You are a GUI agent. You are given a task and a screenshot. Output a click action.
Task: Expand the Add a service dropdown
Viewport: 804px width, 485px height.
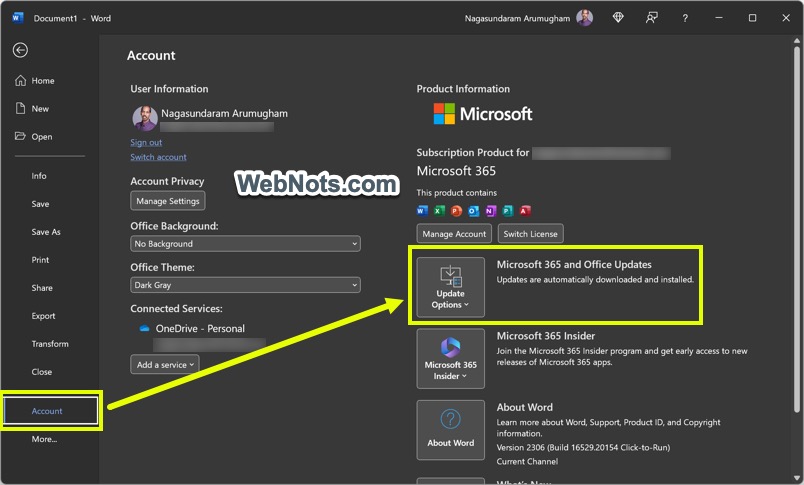[166, 365]
